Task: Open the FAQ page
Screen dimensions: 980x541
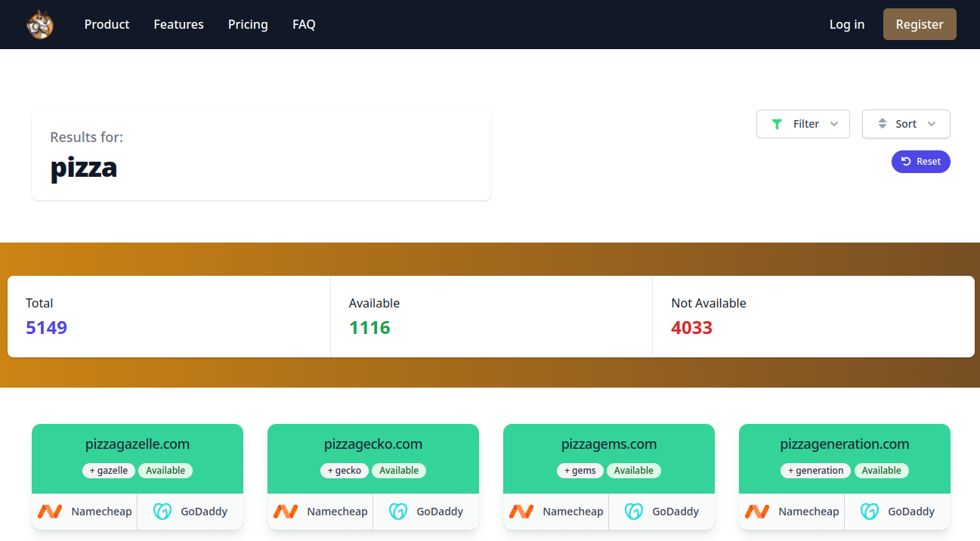Action: click(304, 24)
